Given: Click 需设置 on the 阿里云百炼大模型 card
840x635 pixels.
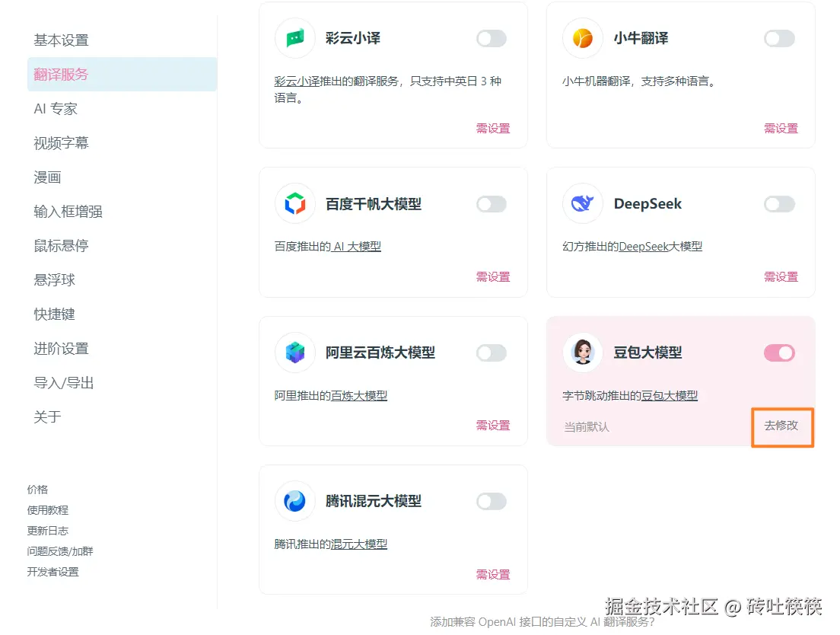Looking at the screenshot, I should (493, 426).
